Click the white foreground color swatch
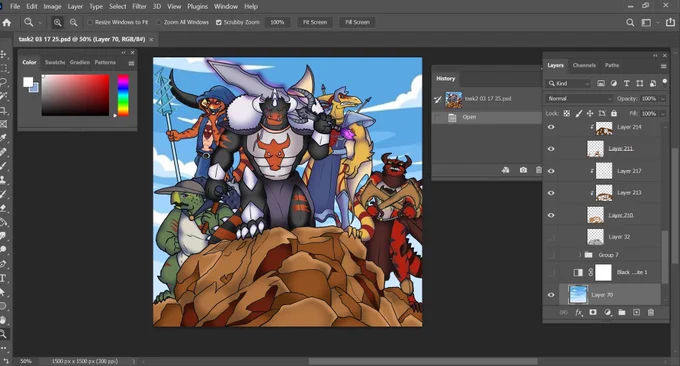The height and width of the screenshot is (366, 680). pyautogui.click(x=28, y=82)
